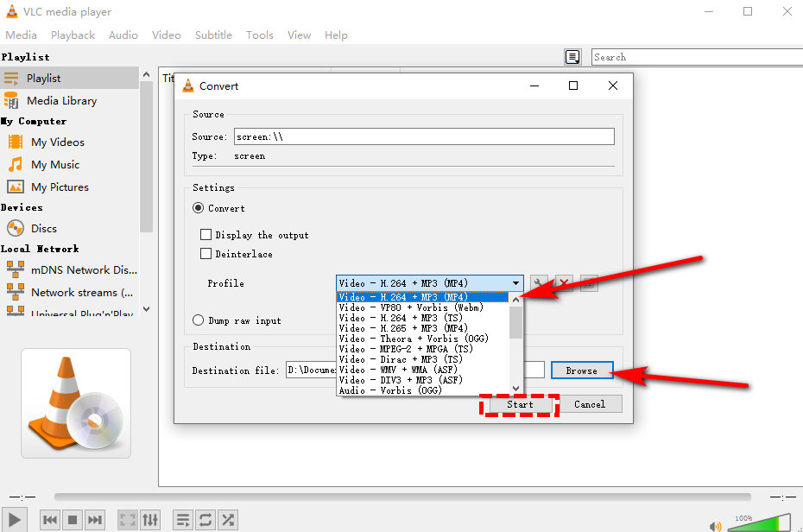This screenshot has height=532, width=803.
Task: Choose Video - Dirac + MP3 (TS) profile
Action: 424,359
